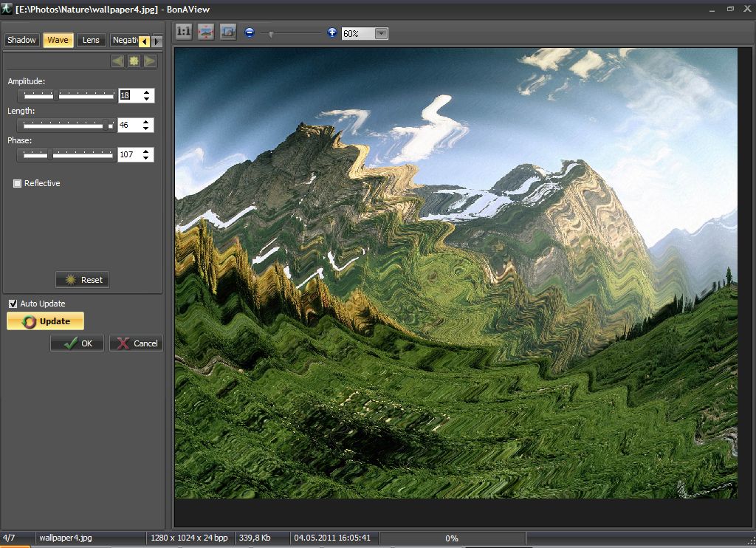756x548 pixels.
Task: Switch to the Shadow effect tab
Action: point(21,40)
